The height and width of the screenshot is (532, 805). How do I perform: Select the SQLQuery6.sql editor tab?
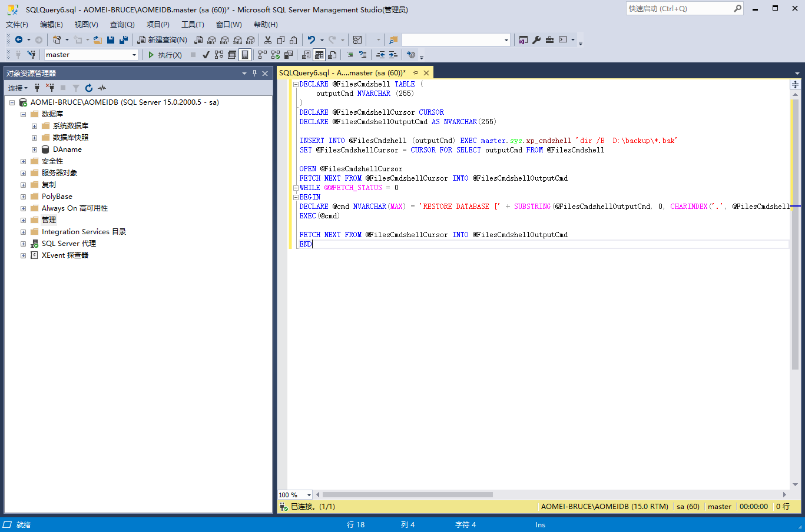[x=342, y=73]
